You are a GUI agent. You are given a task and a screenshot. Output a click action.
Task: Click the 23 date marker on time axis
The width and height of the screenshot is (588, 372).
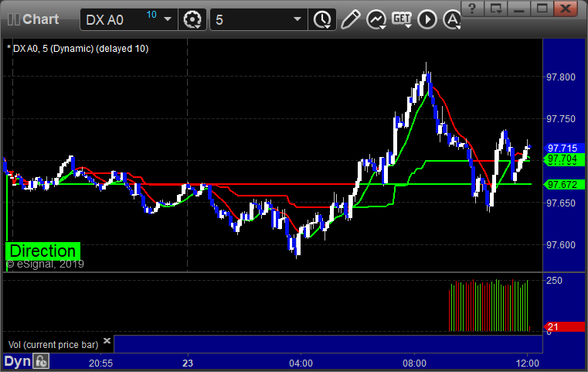[188, 363]
